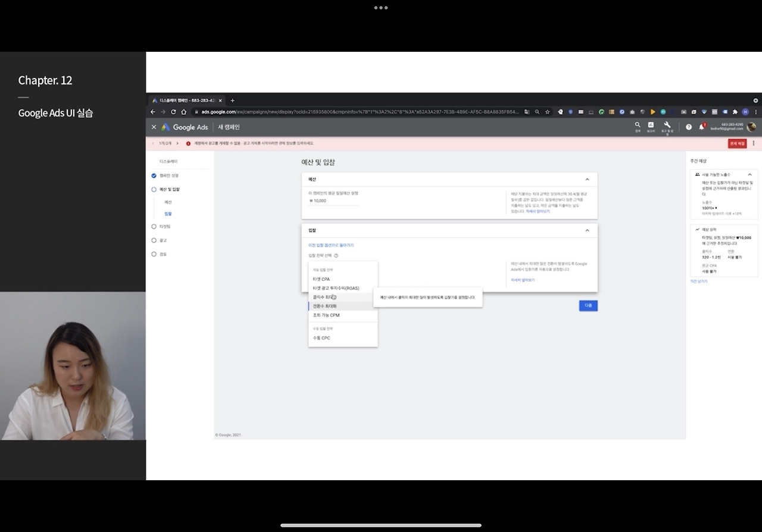The height and width of the screenshot is (532, 762).
Task: Open 자세히 알아보기 link in bidding section
Action: click(x=523, y=280)
